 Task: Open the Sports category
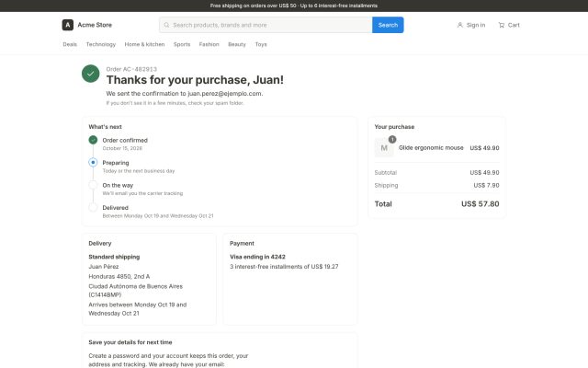182,44
